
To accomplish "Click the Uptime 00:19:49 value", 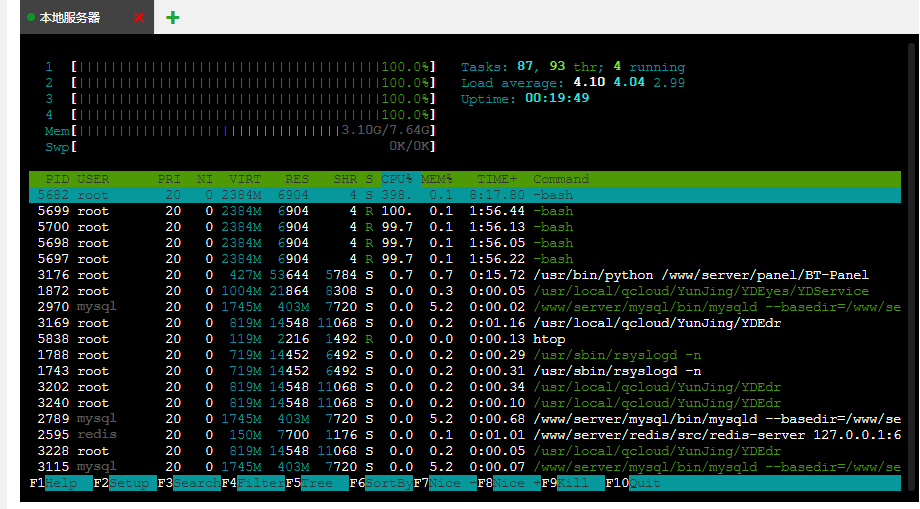I will pos(557,98).
